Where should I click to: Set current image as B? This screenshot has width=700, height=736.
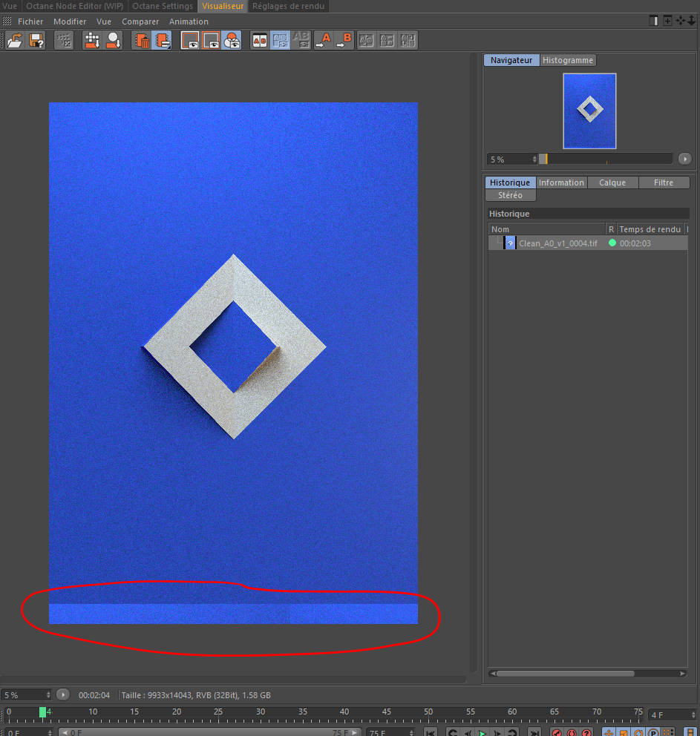[x=344, y=40]
